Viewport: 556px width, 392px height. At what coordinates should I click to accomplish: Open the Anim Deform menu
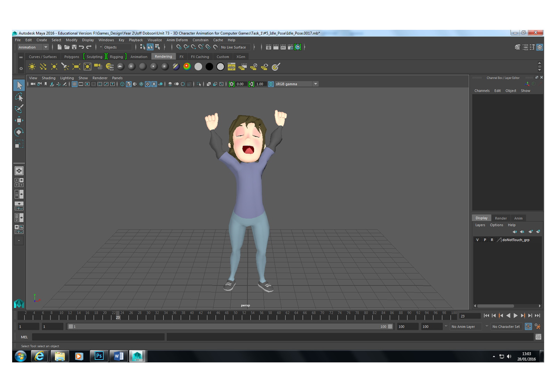click(x=177, y=40)
